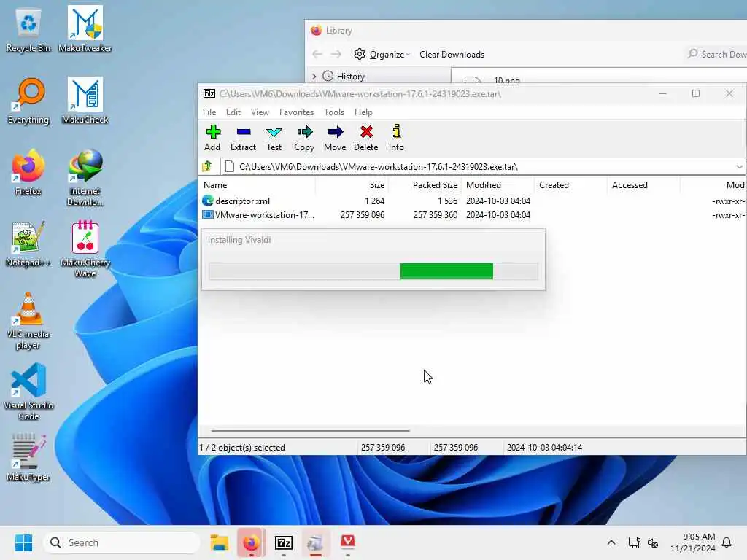Click the Search Downloads field in Library
This screenshot has width=747, height=560.
click(716, 54)
